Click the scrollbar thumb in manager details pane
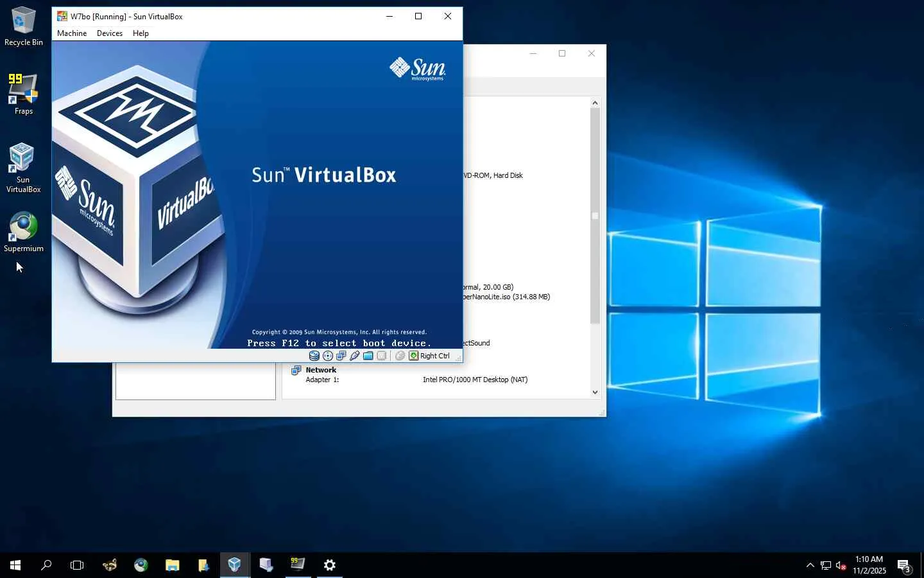Image resolution: width=924 pixels, height=578 pixels. [595, 216]
